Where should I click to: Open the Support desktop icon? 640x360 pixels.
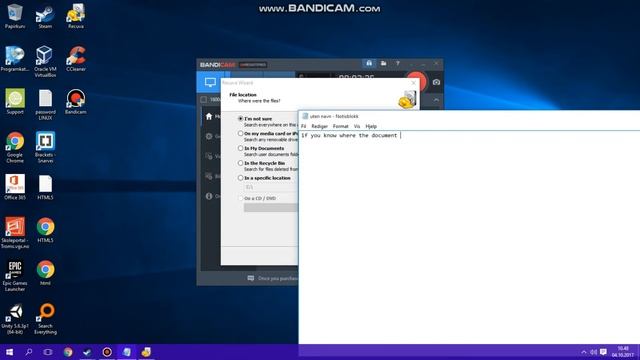tap(15, 101)
